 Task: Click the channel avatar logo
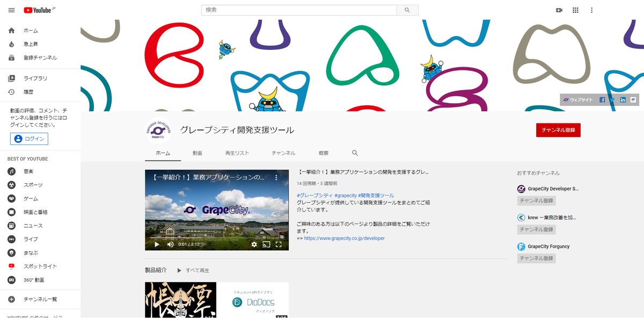click(158, 131)
